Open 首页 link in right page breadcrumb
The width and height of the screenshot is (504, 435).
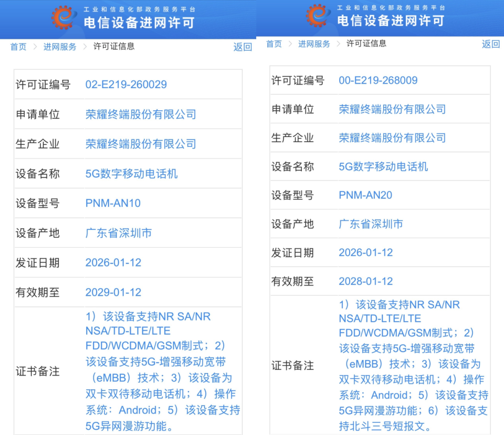274,44
